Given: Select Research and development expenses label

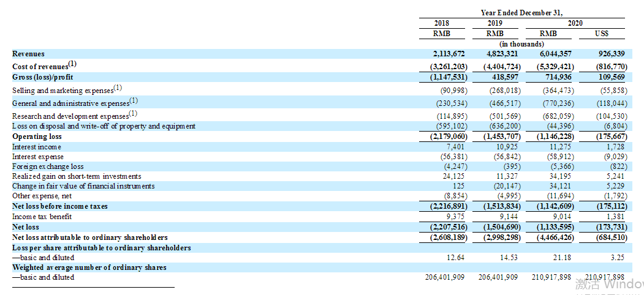Looking at the screenshot, I should pos(74,115).
